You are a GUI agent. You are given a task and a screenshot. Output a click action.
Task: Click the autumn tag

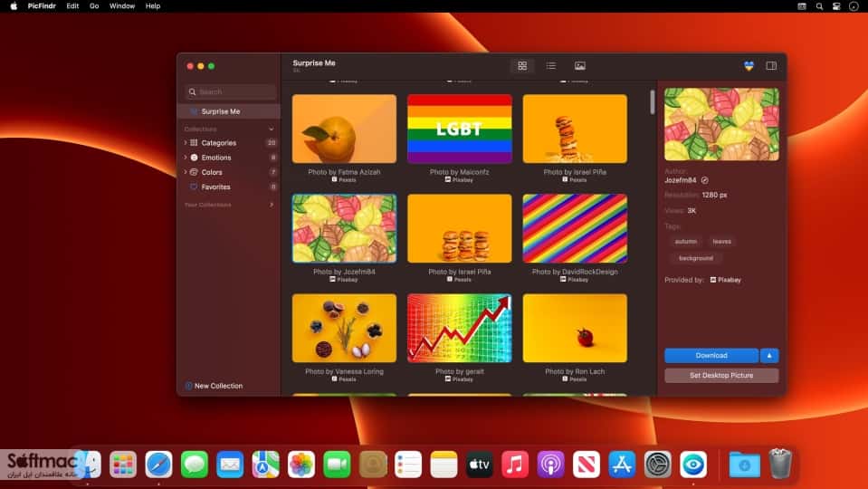(x=686, y=242)
